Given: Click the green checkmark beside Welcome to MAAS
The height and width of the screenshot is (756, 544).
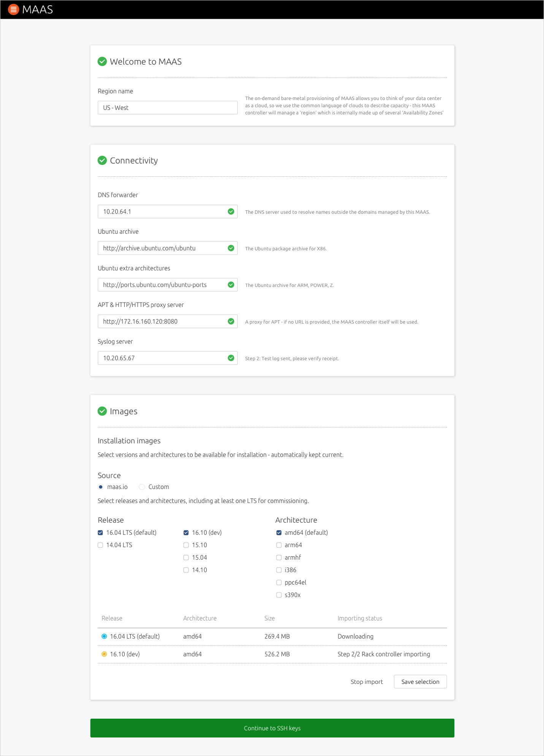Looking at the screenshot, I should pyautogui.click(x=102, y=62).
